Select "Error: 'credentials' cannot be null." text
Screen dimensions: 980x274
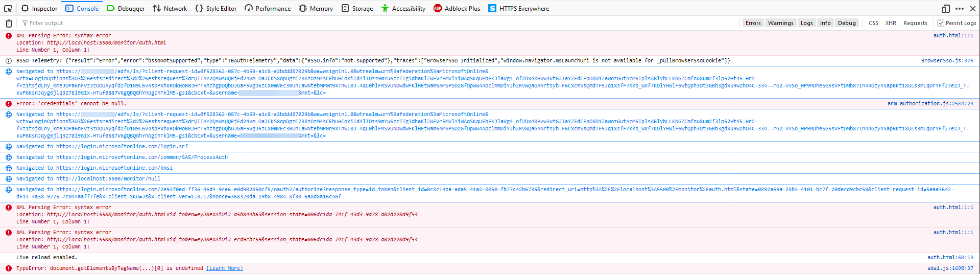[x=71, y=104]
